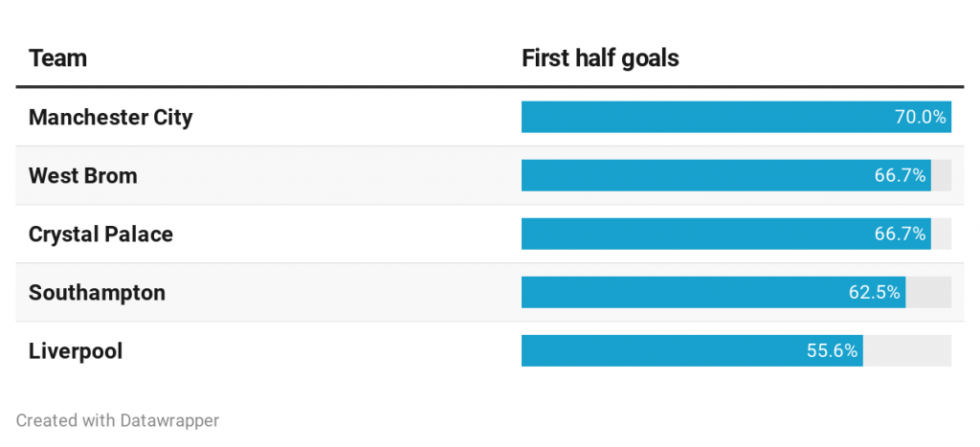Viewport: 980px width, 447px height.
Task: Click the 62.5% label for Southampton
Action: click(x=875, y=293)
